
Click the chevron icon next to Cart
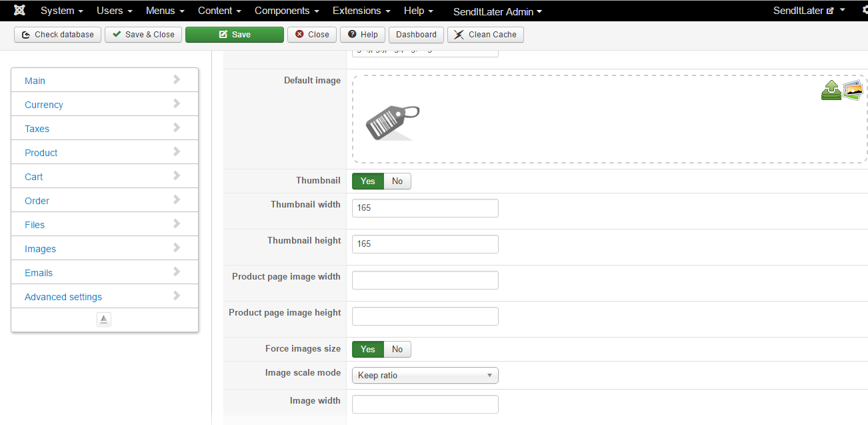(177, 175)
